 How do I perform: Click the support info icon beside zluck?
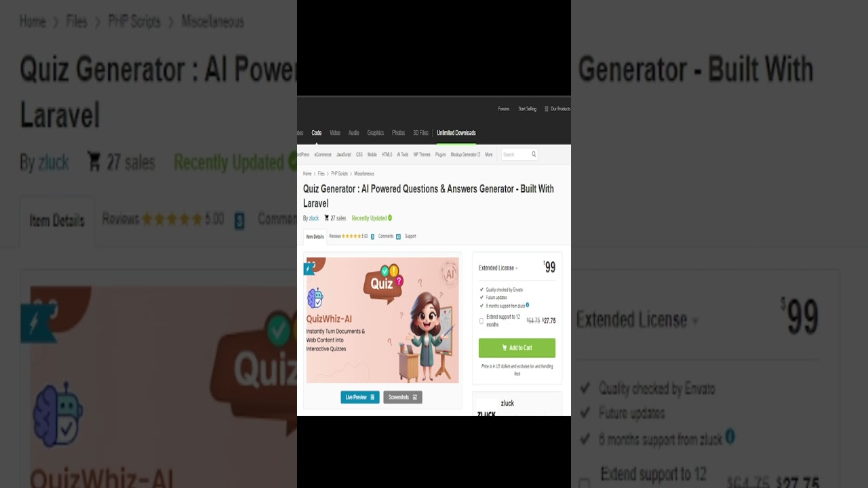(528, 305)
